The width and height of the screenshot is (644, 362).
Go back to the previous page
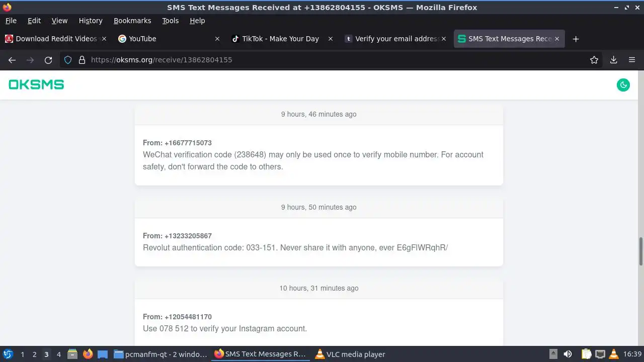click(x=12, y=60)
